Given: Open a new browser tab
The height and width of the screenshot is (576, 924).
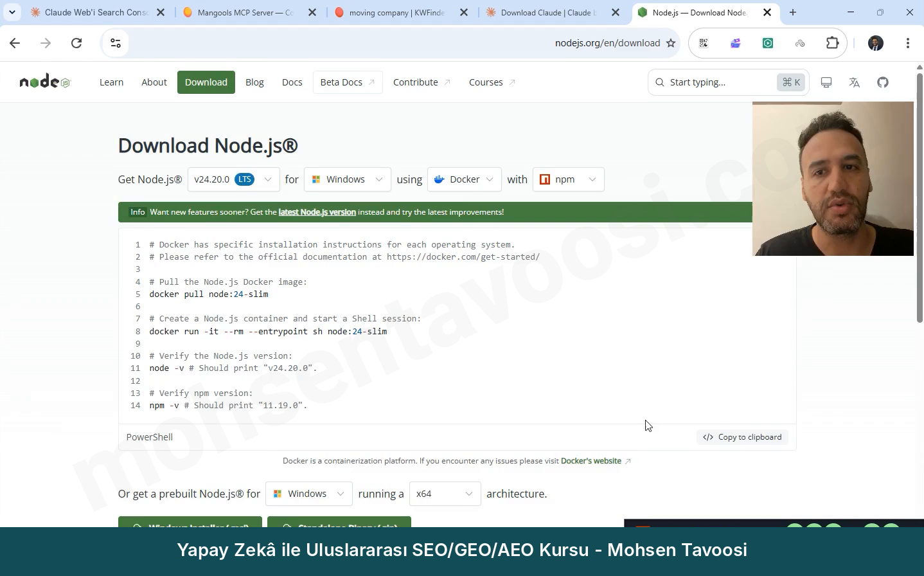Looking at the screenshot, I should click(793, 12).
